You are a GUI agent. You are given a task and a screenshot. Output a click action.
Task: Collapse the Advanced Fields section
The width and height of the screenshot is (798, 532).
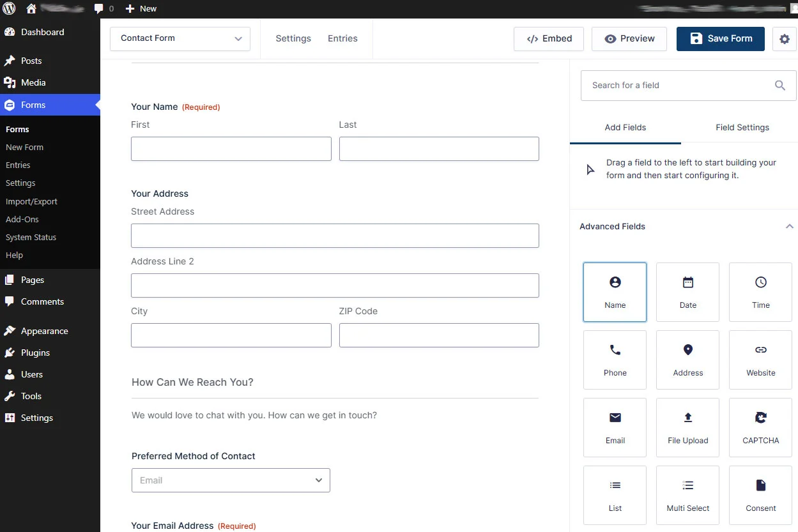click(789, 227)
